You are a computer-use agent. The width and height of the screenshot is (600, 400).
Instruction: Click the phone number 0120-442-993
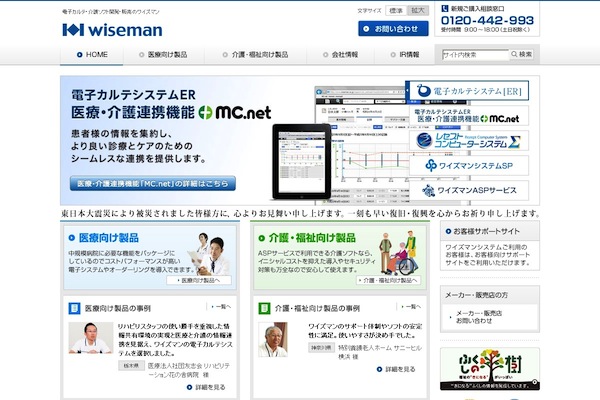pos(487,20)
